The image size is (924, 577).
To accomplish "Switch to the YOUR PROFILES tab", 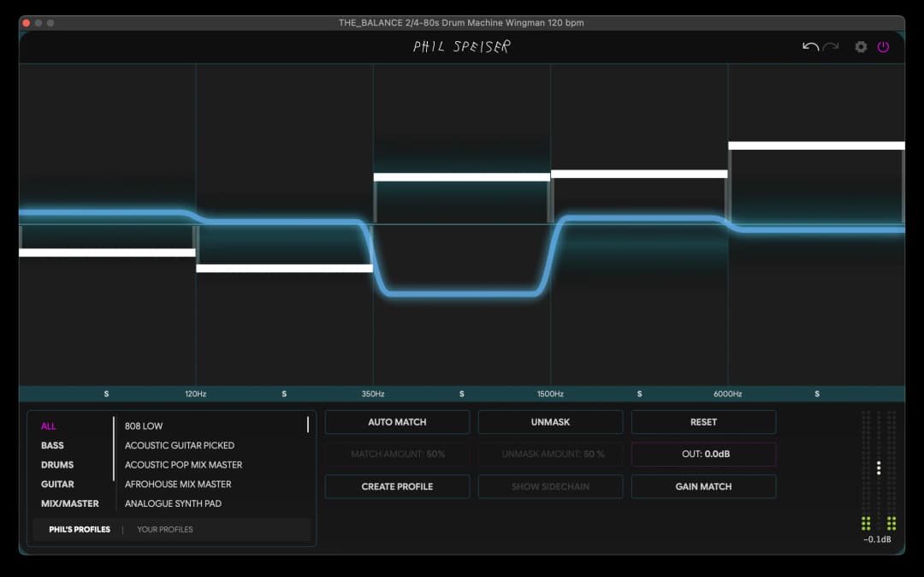I will pyautogui.click(x=164, y=529).
